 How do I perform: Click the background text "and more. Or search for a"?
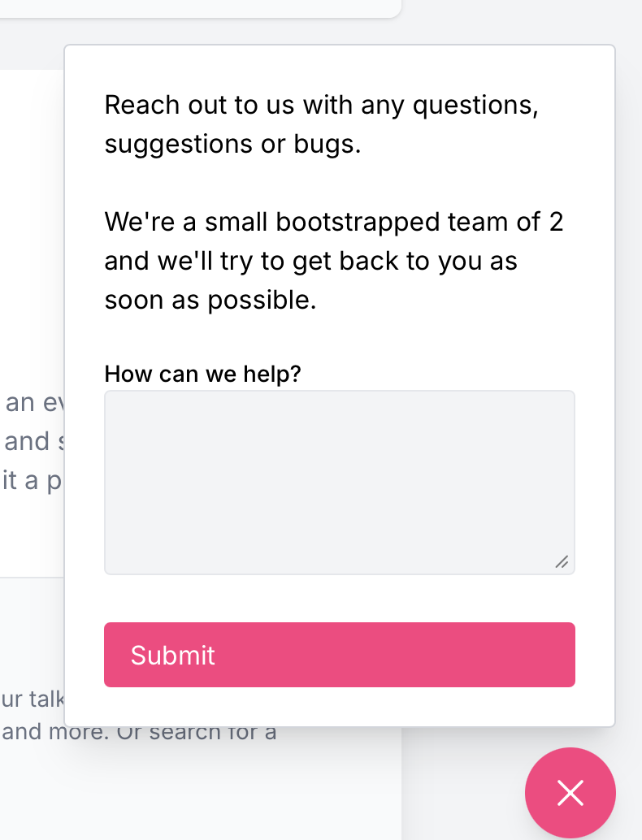tap(140, 732)
